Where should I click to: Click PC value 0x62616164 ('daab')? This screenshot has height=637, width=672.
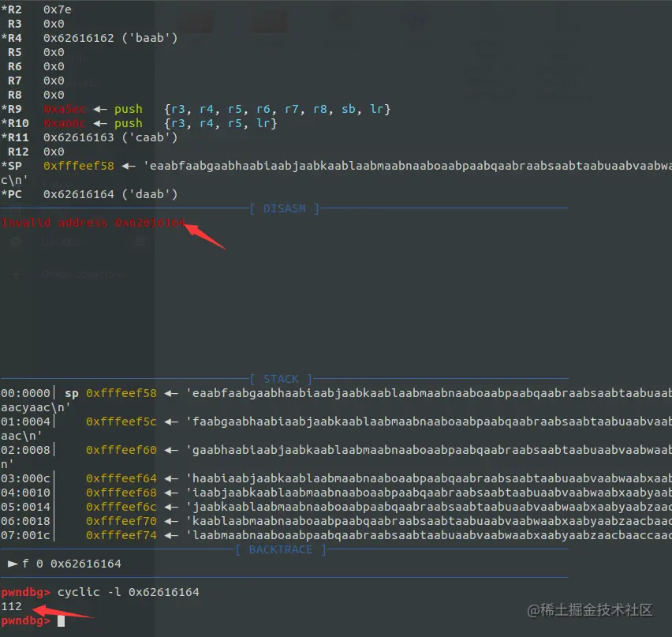[110, 194]
